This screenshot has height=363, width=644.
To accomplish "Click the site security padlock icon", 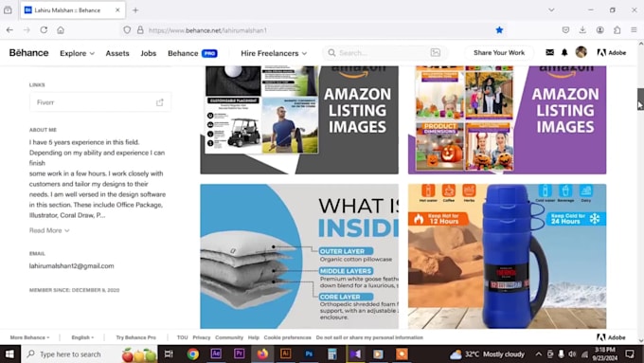I will click(140, 30).
